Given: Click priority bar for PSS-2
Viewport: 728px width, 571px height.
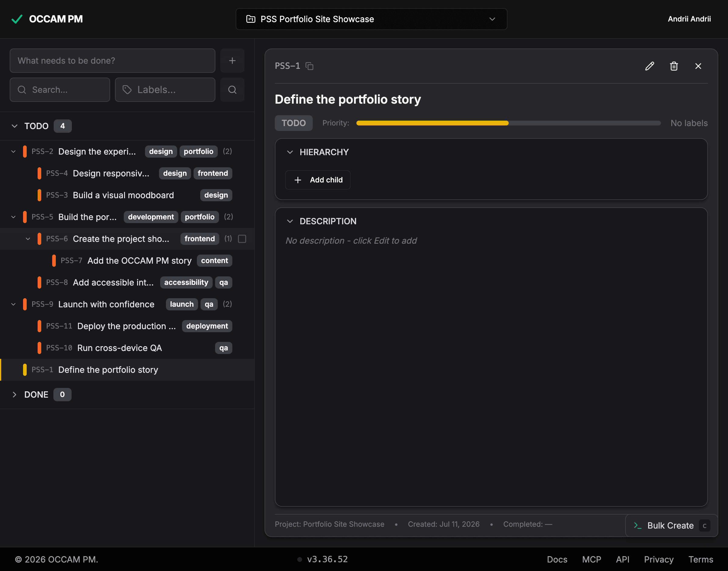Looking at the screenshot, I should 25,152.
